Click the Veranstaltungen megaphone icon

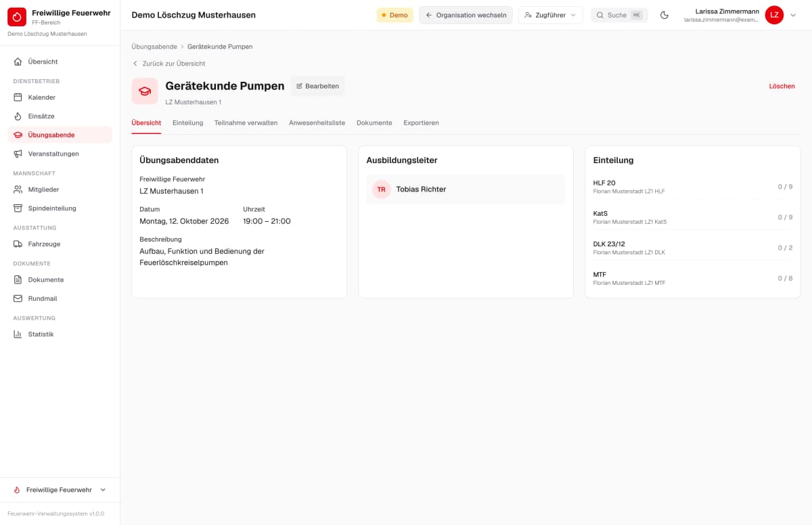coord(18,154)
